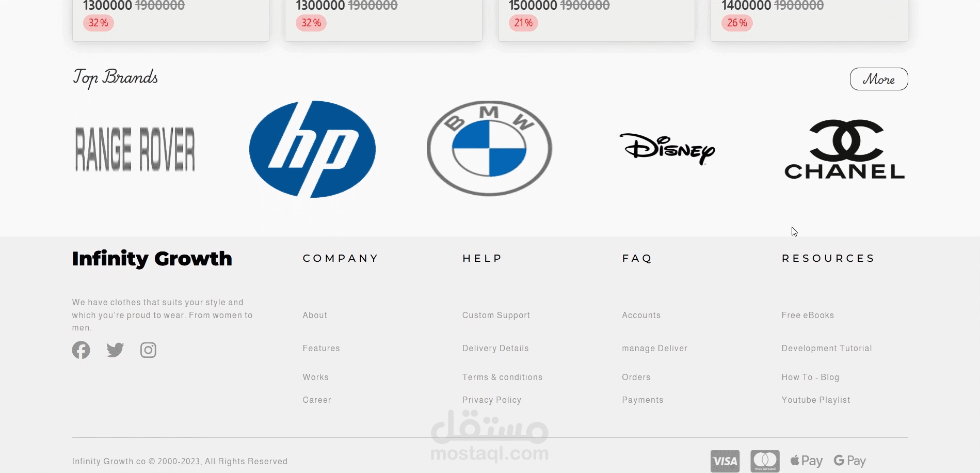Open the Chanel brand logo
Image resolution: width=980 pixels, height=473 pixels.
tap(845, 149)
